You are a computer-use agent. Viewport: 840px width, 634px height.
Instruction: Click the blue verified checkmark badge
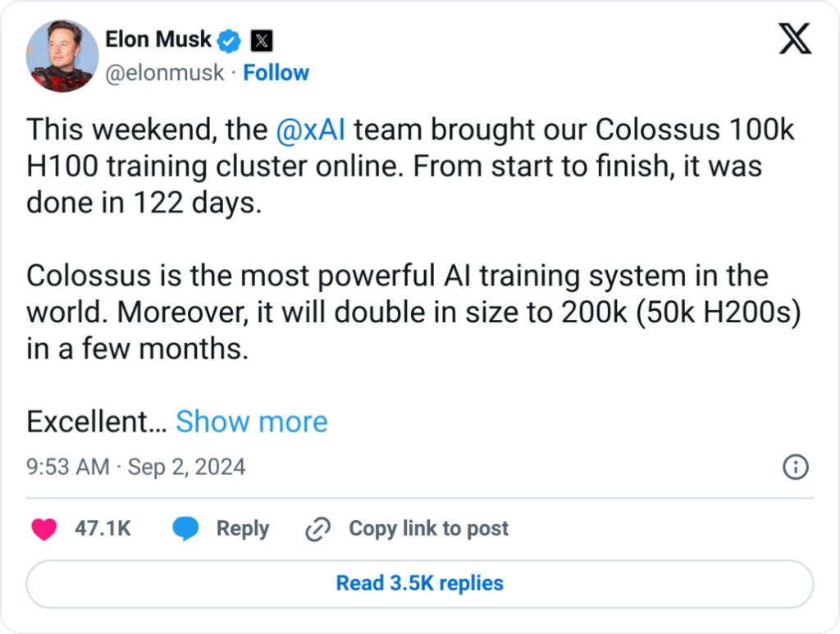229,39
